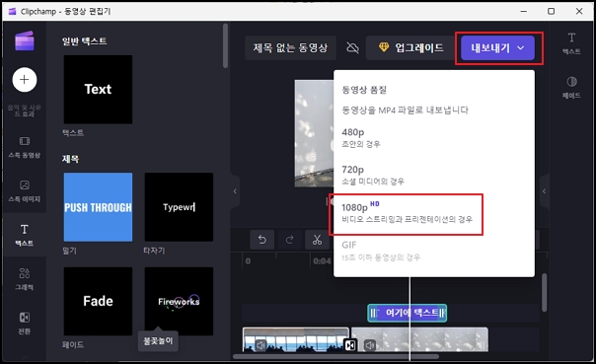Click the text templates panel scrollbar
This screenshot has width=596, height=364.
point(225,46)
